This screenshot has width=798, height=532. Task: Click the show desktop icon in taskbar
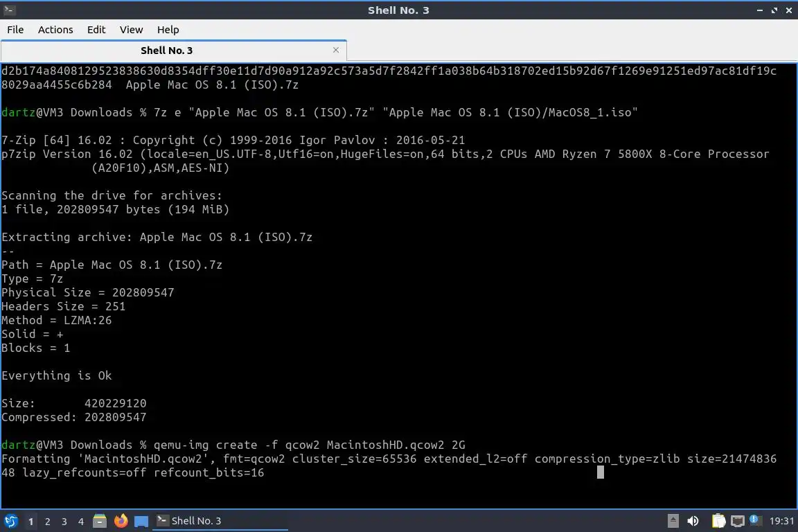(141, 522)
